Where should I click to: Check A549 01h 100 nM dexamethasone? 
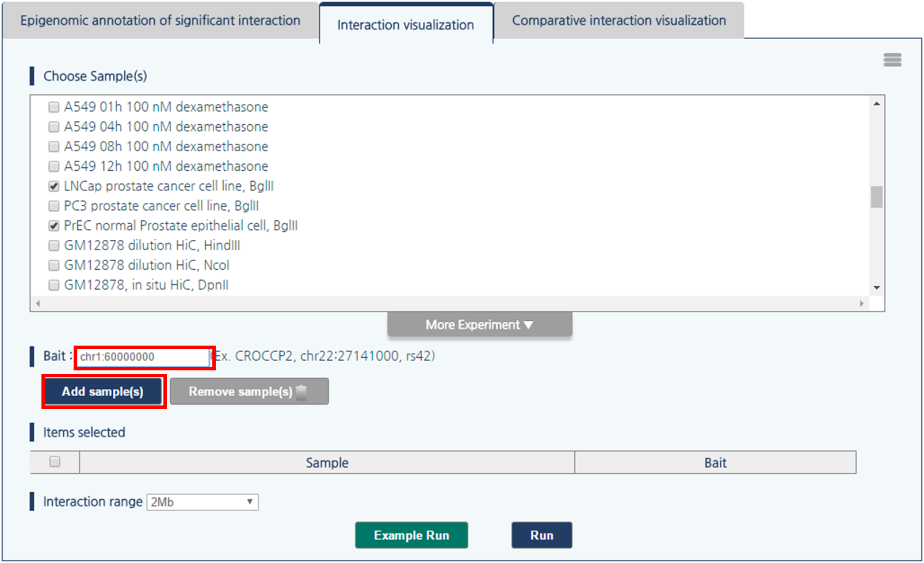coord(54,107)
